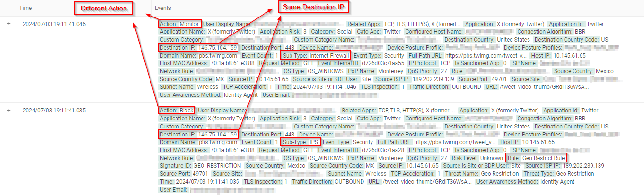Click the Events column header

(163, 8)
